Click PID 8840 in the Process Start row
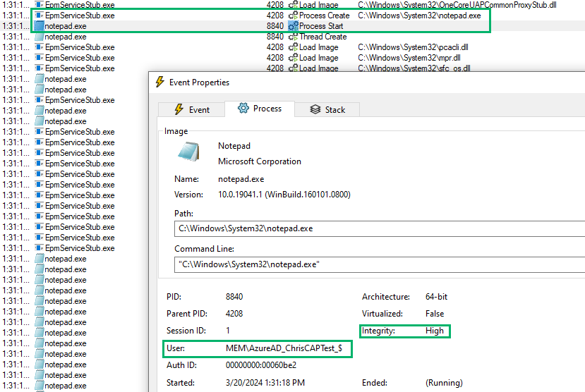Screen dimensions: 585x392 point(275,26)
